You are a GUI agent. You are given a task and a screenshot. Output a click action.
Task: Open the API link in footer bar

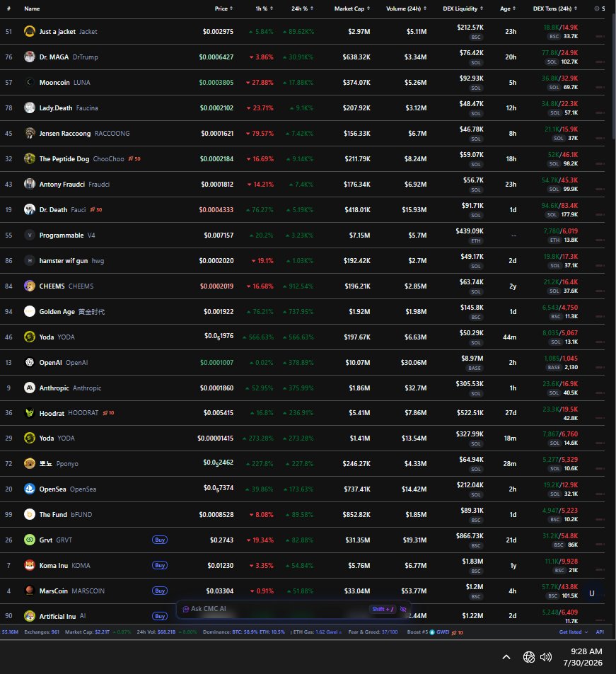click(600, 632)
